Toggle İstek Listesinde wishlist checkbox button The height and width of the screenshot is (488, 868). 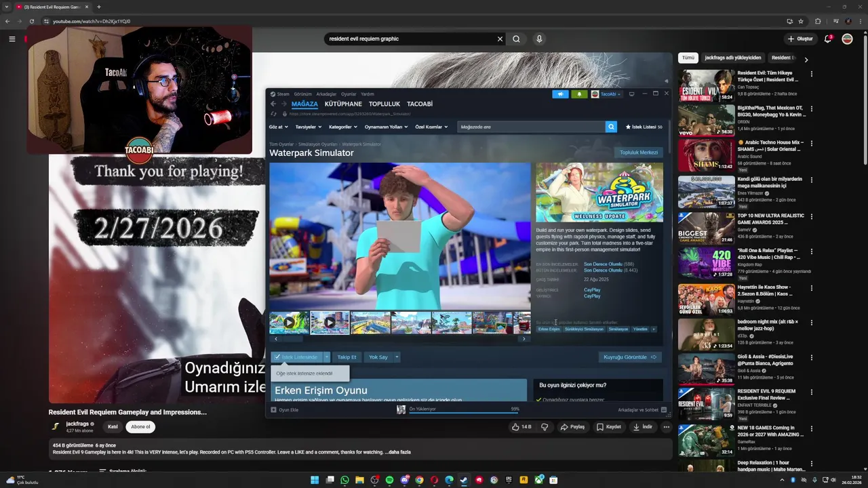296,357
